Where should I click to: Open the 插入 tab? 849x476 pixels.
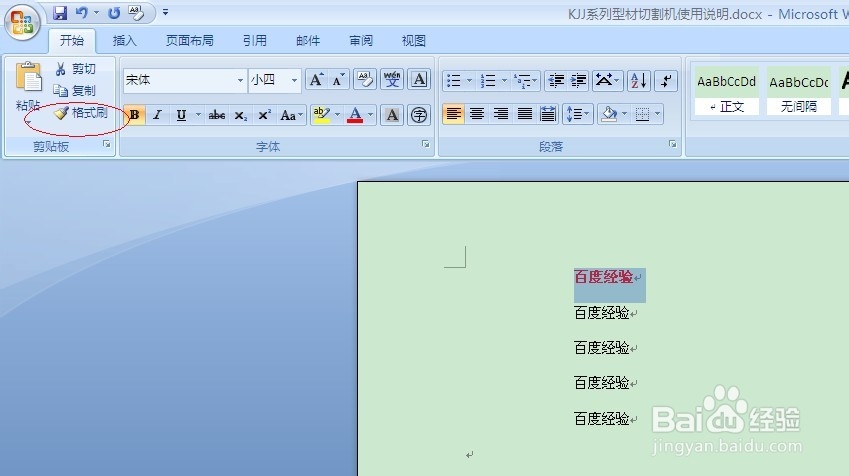point(125,41)
